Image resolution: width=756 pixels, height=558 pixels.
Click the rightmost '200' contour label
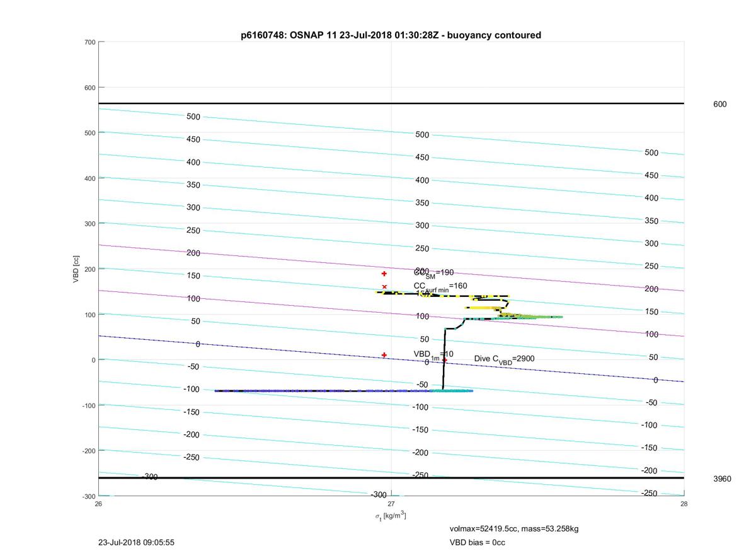[x=651, y=289]
